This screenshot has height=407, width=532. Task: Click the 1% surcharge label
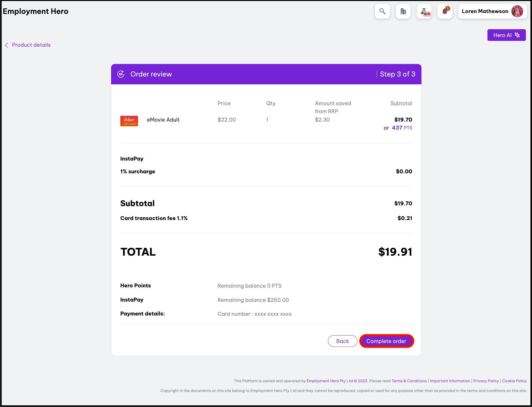(x=138, y=171)
